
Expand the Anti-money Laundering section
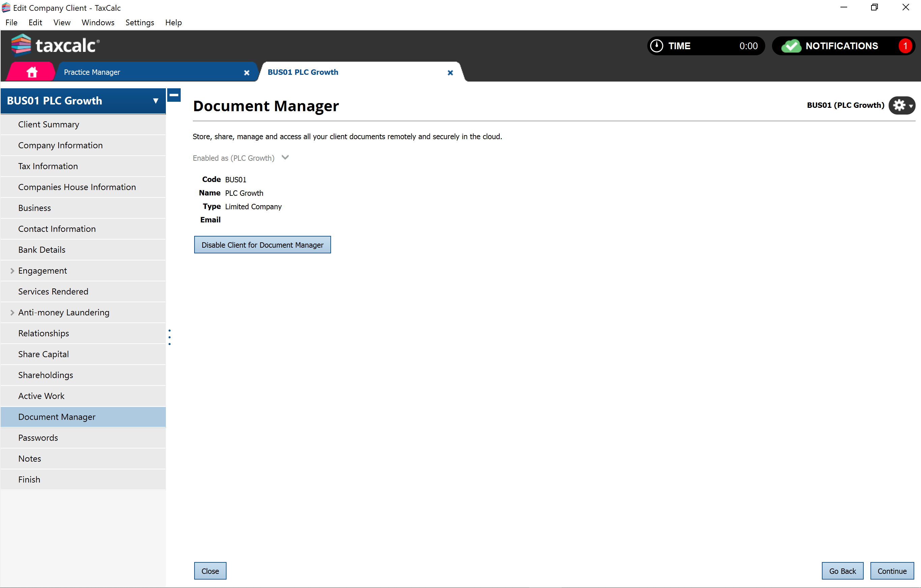point(12,312)
